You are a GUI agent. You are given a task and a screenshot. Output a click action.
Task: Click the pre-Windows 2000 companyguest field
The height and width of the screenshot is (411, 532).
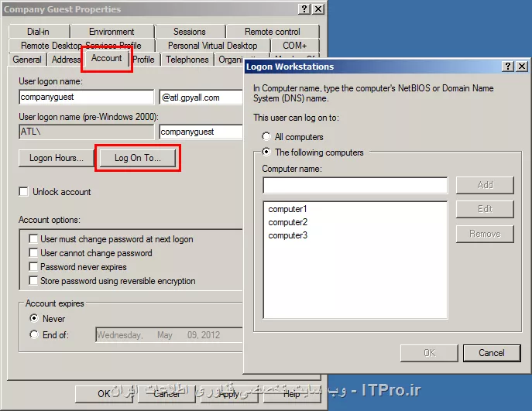(x=201, y=132)
